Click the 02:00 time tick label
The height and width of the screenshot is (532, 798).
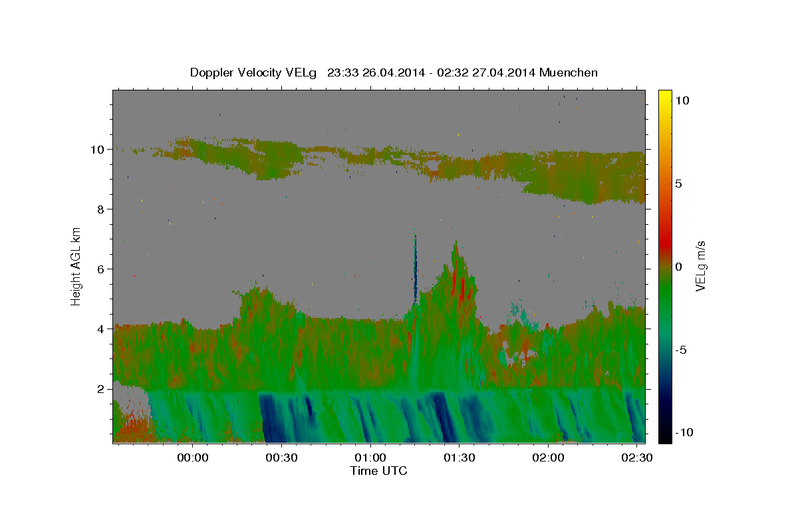tap(549, 458)
